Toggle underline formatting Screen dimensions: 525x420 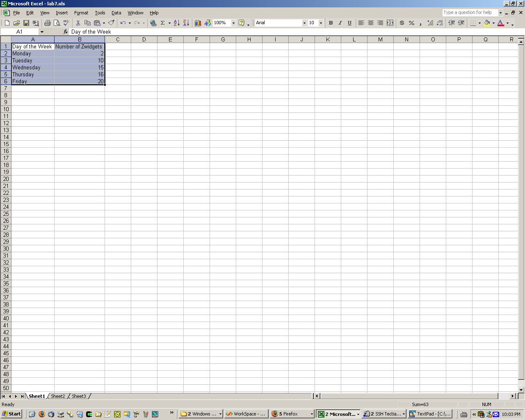[x=349, y=23]
